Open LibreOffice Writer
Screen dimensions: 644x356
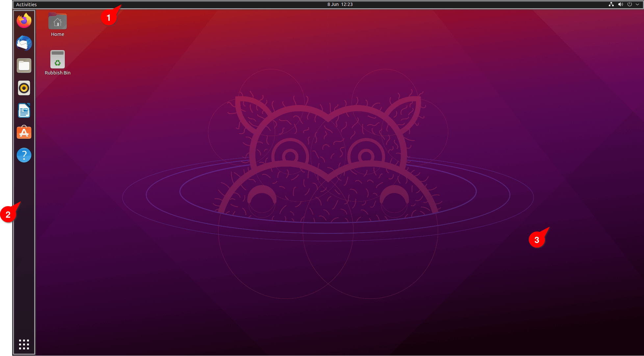point(24,110)
